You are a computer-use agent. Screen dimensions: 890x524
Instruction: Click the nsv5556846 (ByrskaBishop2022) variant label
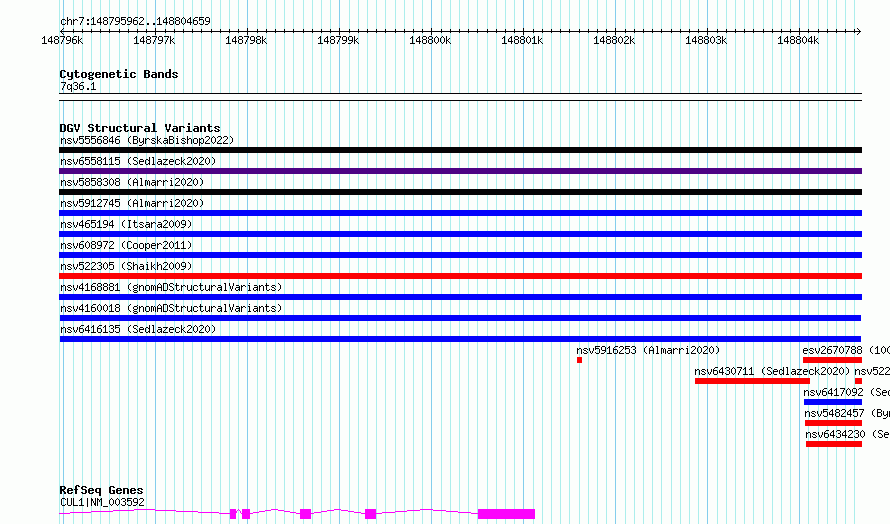pyautogui.click(x=147, y=140)
